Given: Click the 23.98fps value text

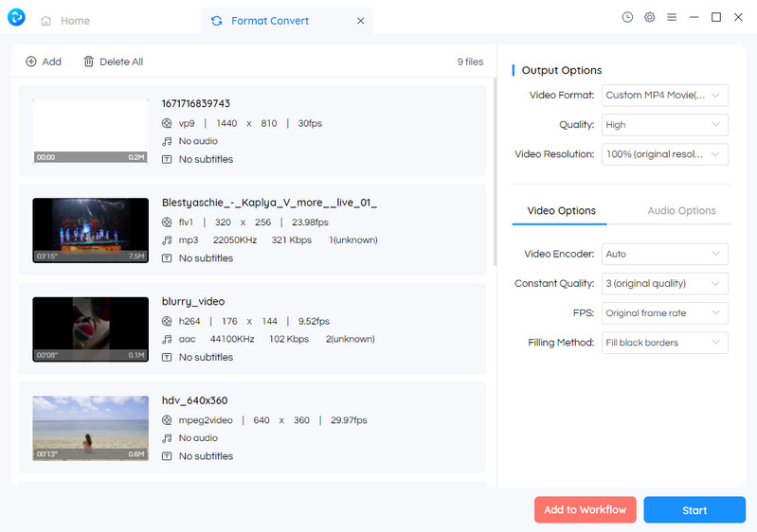Looking at the screenshot, I should tap(310, 222).
